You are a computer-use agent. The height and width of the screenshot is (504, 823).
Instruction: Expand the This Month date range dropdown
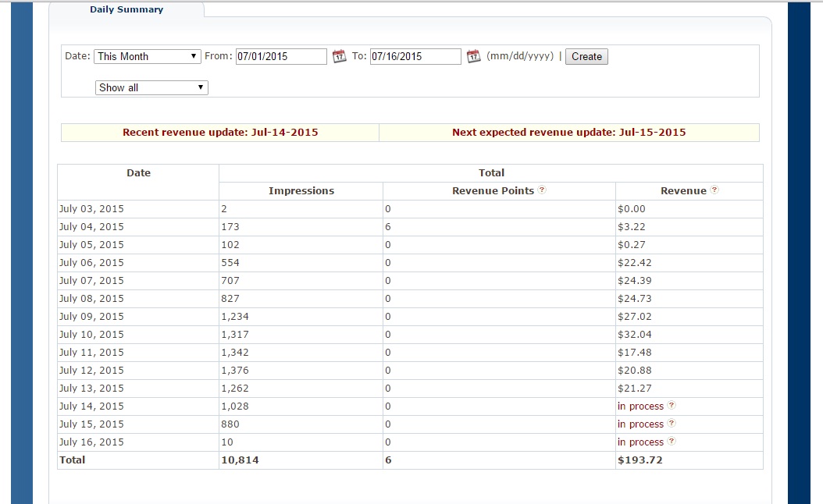point(148,56)
